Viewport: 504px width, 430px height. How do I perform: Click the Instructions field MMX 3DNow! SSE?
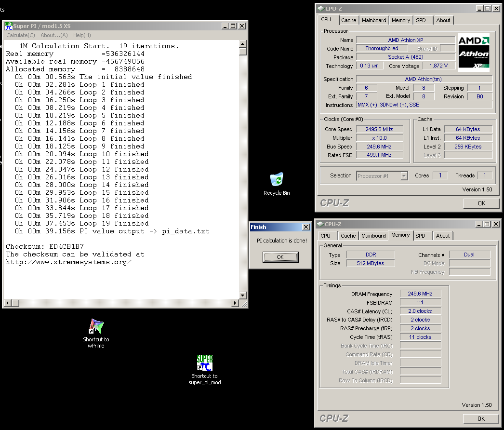pyautogui.click(x=424, y=105)
